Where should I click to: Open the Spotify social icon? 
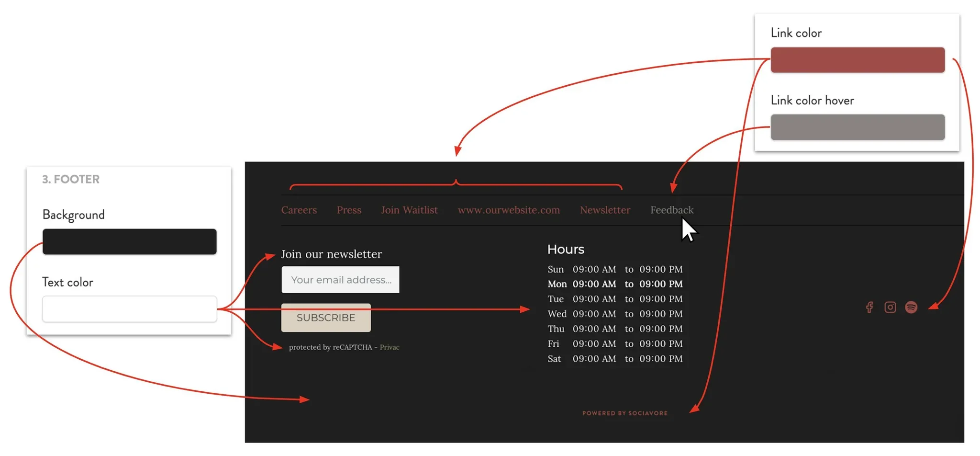[x=911, y=307]
